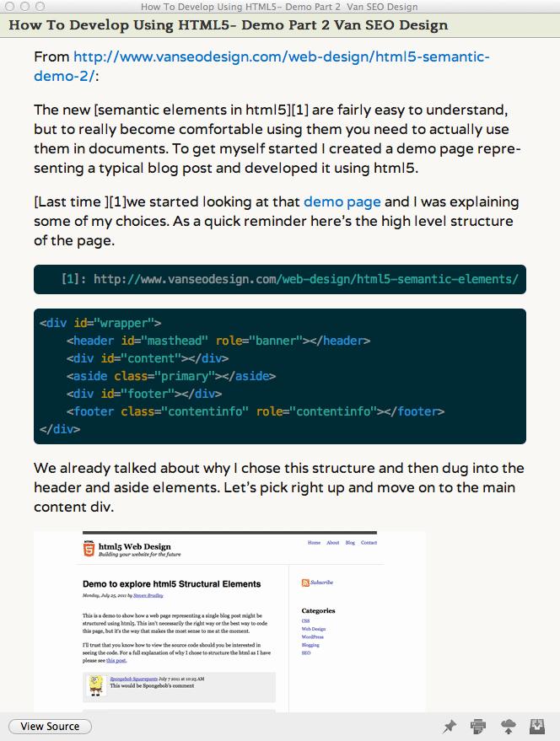Close the window with the close button

(10, 7)
